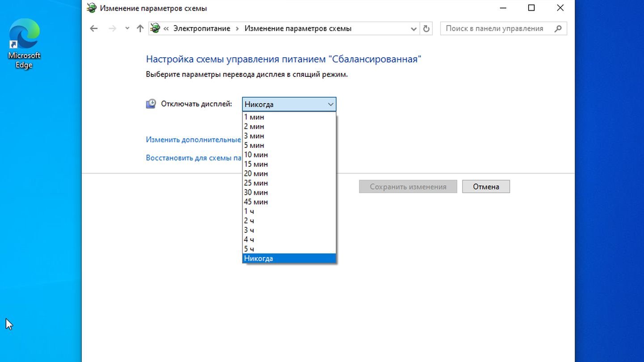This screenshot has width=644, height=362.
Task: Open Изменить дополнительные параметры link
Action: 194,139
